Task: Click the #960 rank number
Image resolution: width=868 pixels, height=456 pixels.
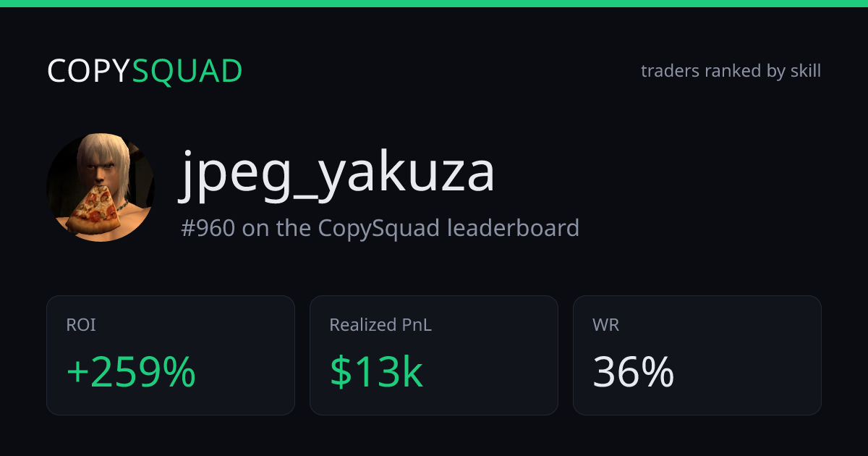Action: pos(208,228)
